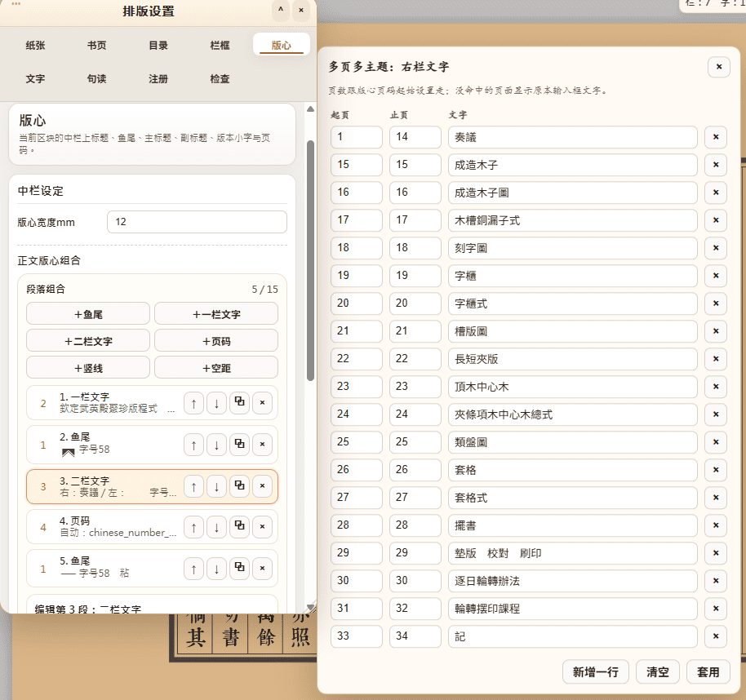Open the 句读 tab
Viewport: 746px width, 700px height.
coord(97,78)
